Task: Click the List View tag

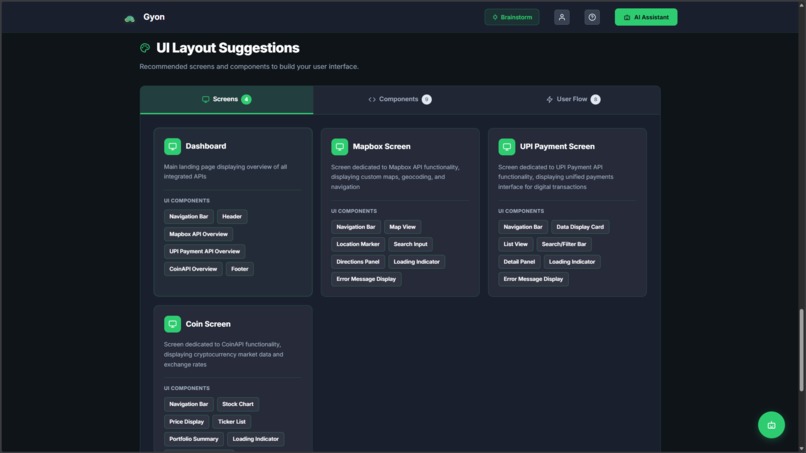Action: (516, 244)
